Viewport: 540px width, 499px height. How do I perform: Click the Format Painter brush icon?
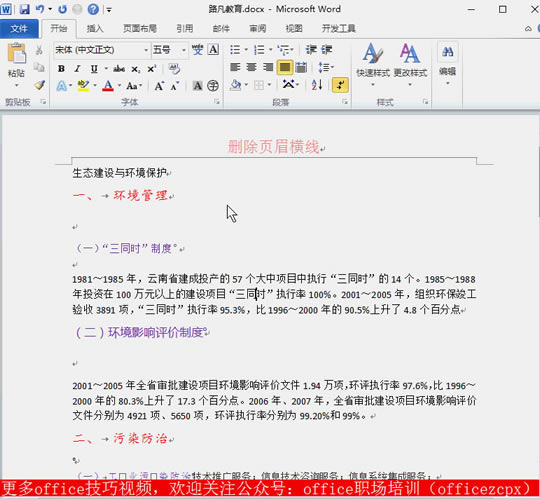click(x=40, y=85)
